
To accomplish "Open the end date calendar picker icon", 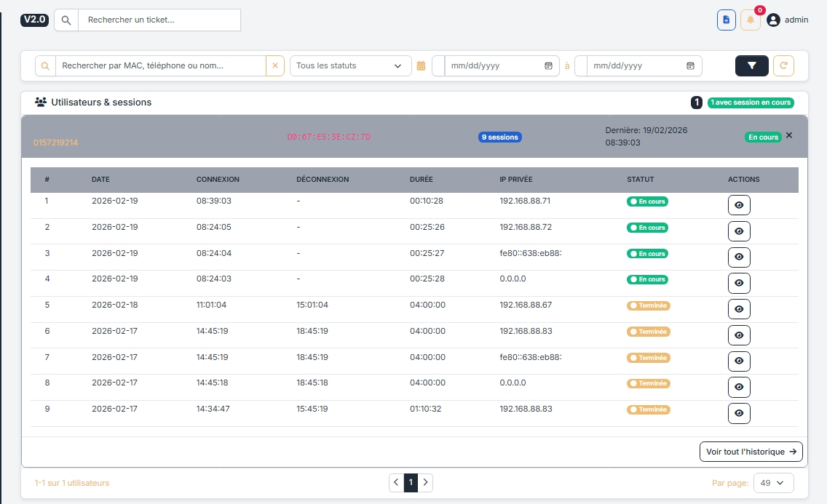I will click(x=690, y=65).
